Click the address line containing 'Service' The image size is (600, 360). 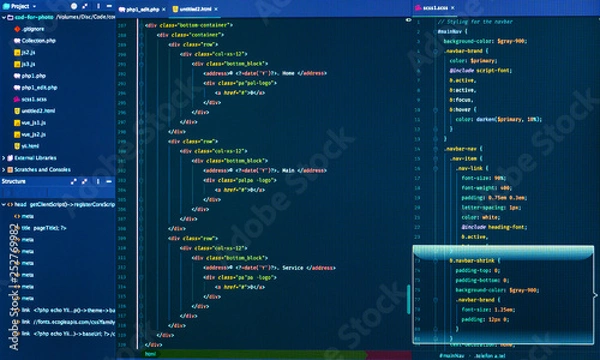(269, 268)
